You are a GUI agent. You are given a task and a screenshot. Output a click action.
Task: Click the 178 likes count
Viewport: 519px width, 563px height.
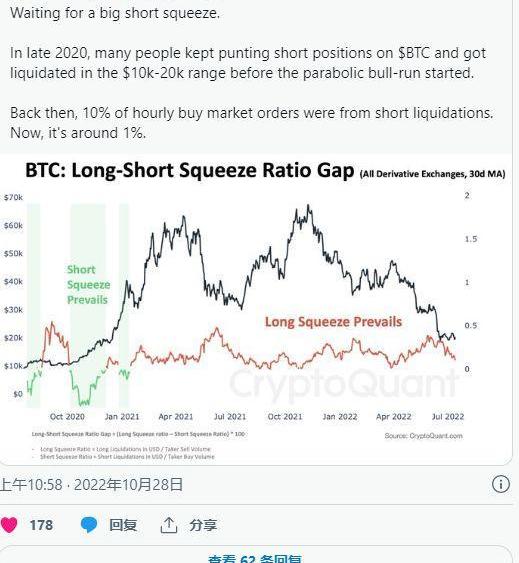(x=41, y=525)
